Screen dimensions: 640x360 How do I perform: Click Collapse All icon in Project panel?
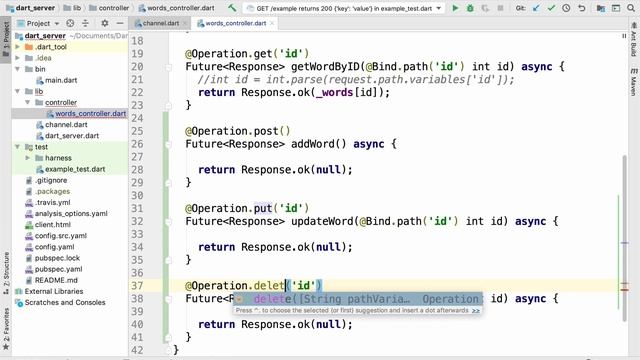pos(85,23)
